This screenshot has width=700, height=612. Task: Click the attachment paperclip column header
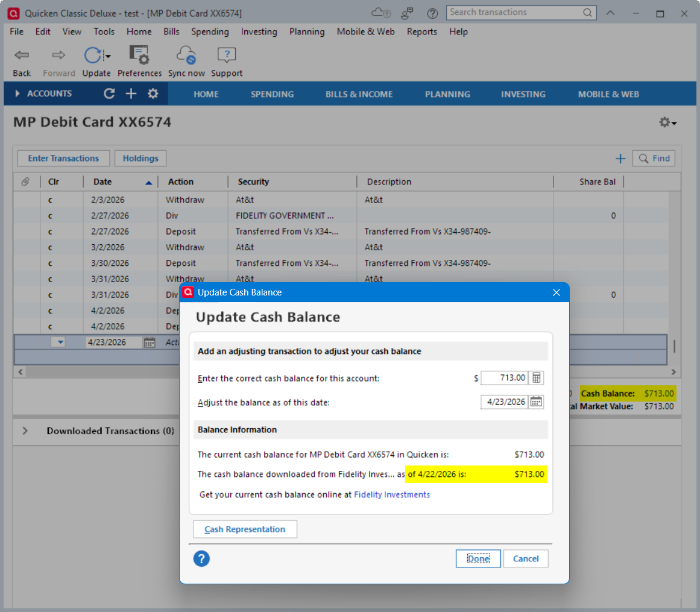pyautogui.click(x=25, y=181)
